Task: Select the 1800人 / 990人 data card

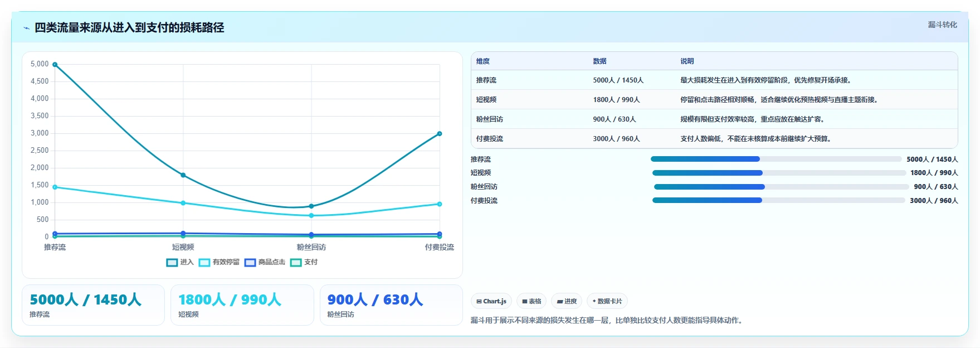Action: pos(242,305)
